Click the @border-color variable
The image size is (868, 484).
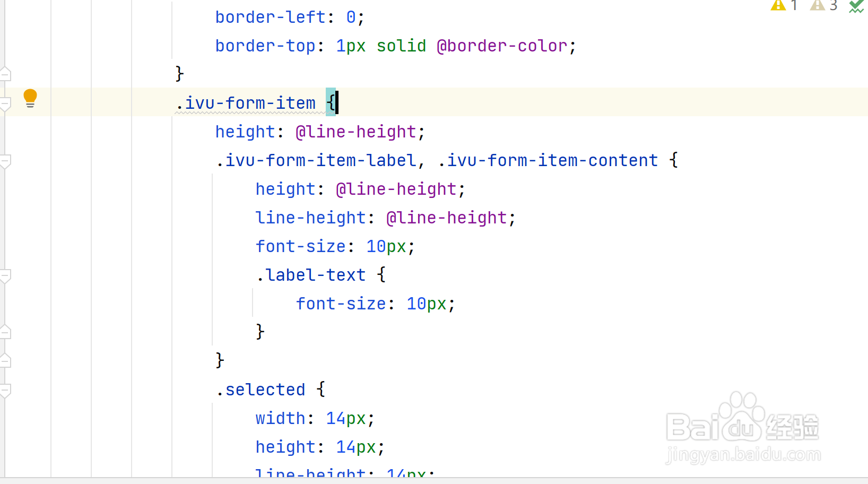pyautogui.click(x=502, y=46)
